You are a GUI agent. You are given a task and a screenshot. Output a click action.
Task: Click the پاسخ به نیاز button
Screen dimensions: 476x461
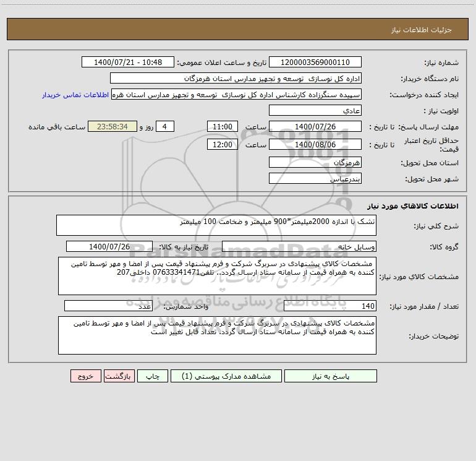[331, 376]
